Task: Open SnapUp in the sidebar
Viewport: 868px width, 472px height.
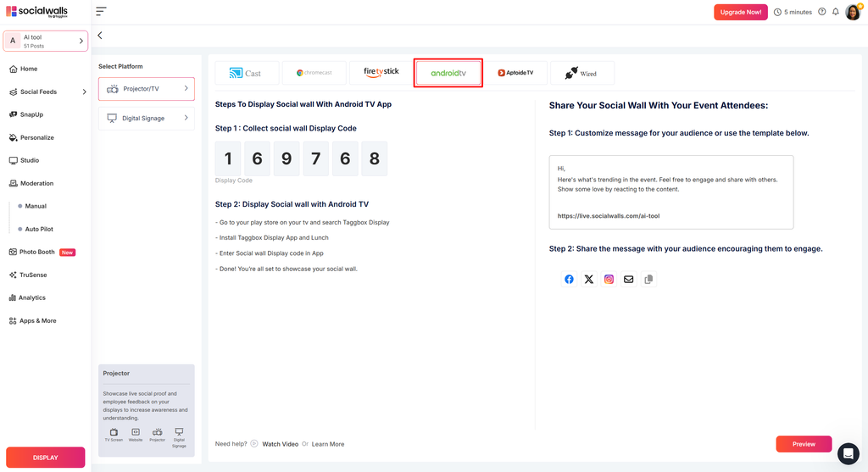Action: coord(26,114)
